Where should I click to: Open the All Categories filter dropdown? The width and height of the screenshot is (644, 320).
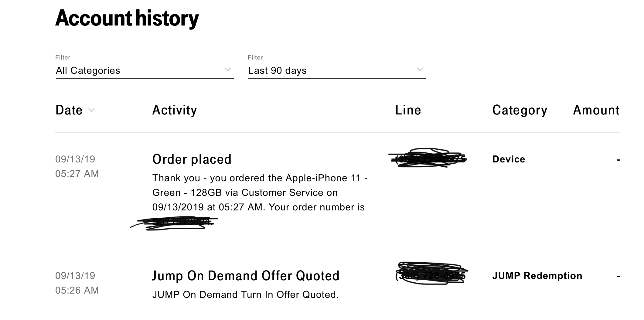(x=145, y=70)
